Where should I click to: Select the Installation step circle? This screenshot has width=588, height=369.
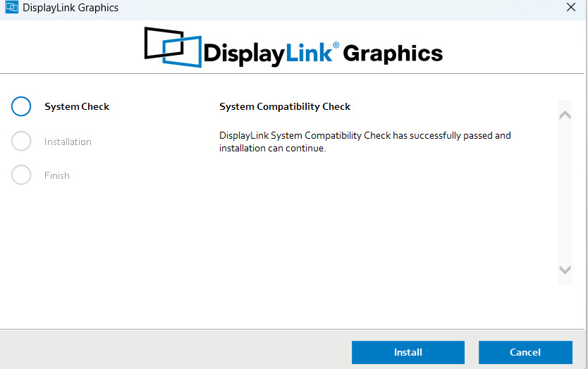tap(21, 142)
